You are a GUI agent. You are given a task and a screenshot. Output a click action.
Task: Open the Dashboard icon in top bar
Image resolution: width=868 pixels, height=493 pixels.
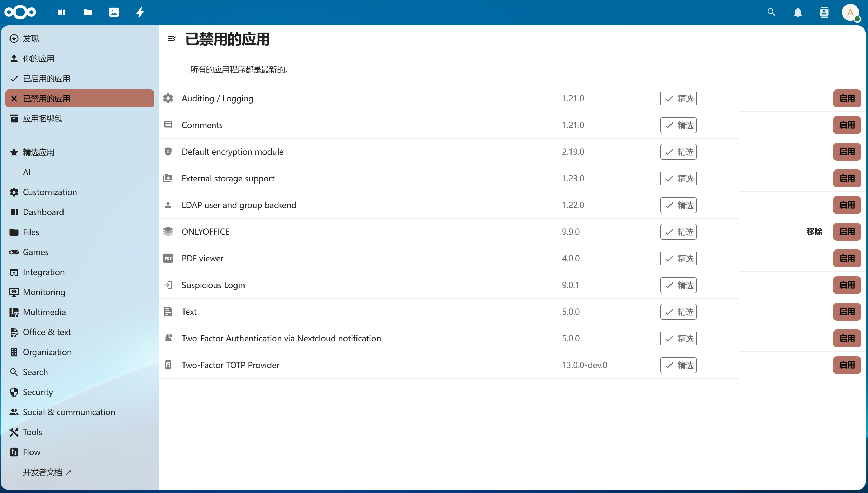pyautogui.click(x=62, y=12)
